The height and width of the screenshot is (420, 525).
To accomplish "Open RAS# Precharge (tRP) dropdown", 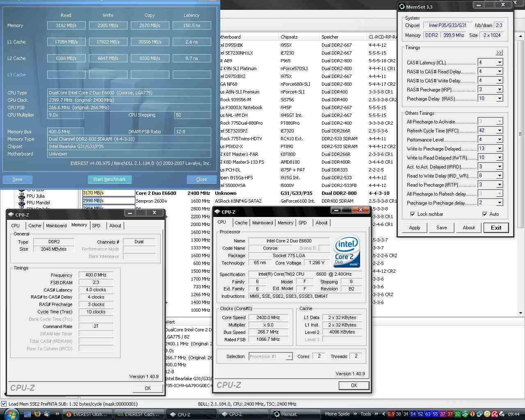I will pos(499,89).
